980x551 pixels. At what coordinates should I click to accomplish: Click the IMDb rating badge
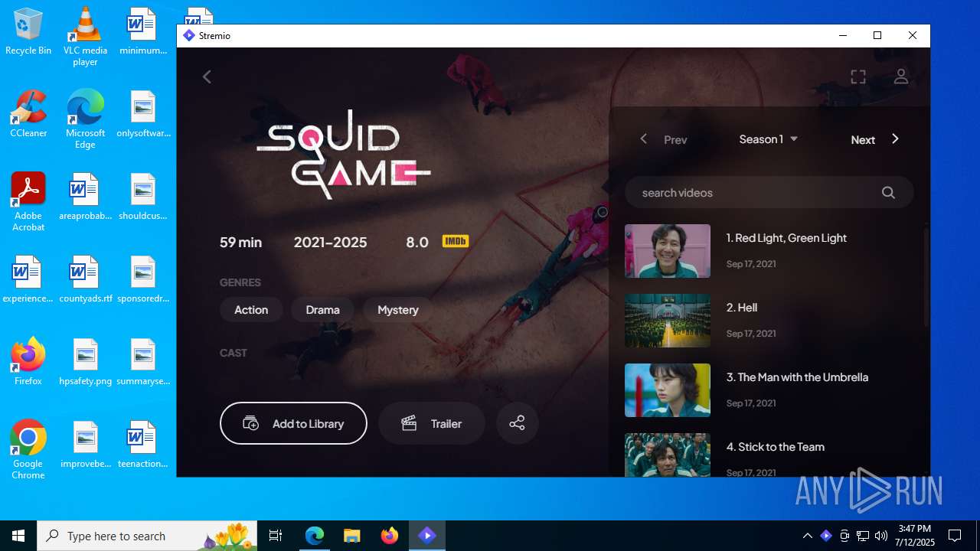point(456,242)
